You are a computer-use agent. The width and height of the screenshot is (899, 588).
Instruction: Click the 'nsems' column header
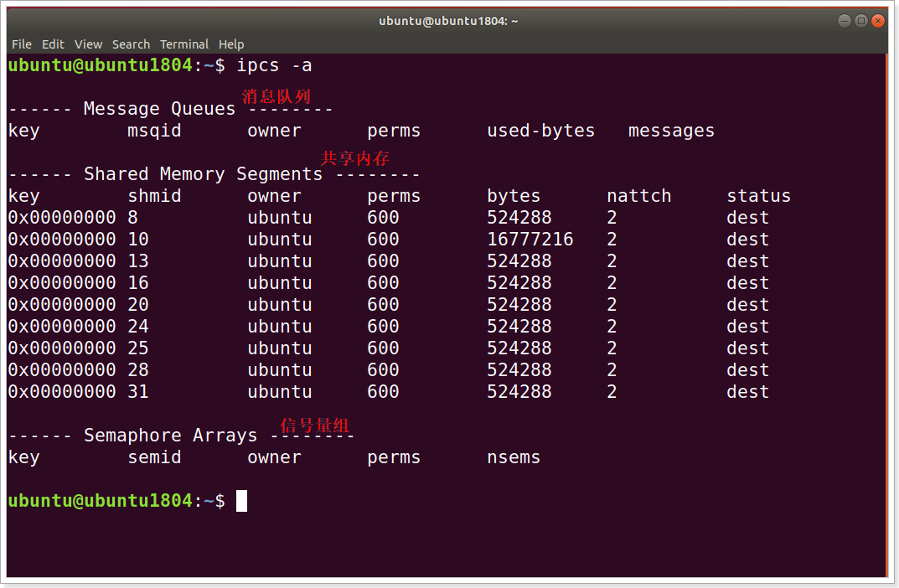point(513,457)
